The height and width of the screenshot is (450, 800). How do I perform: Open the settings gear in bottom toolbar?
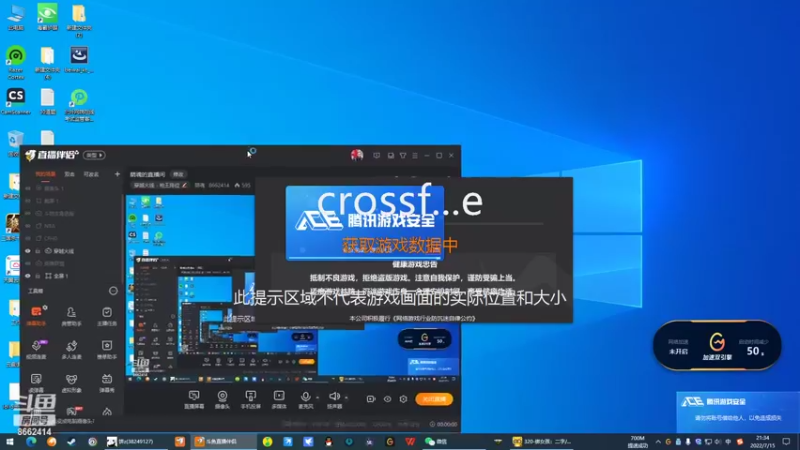[404, 399]
